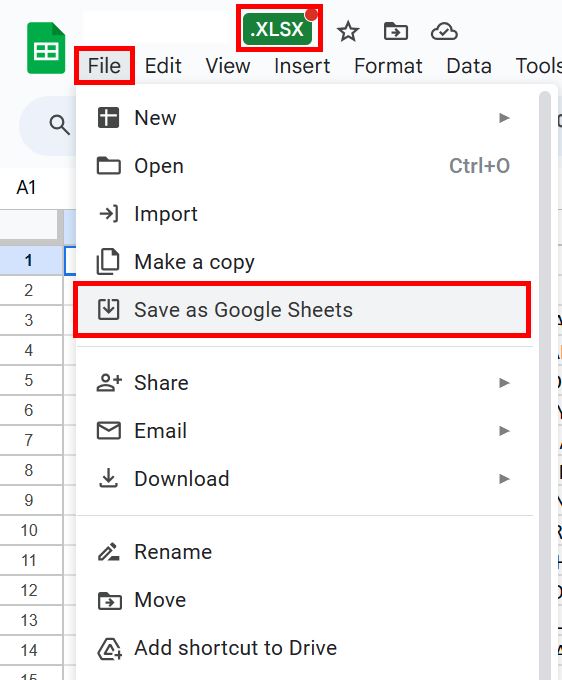Click the Rename pencil icon
This screenshot has height=680, width=562.
(108, 552)
